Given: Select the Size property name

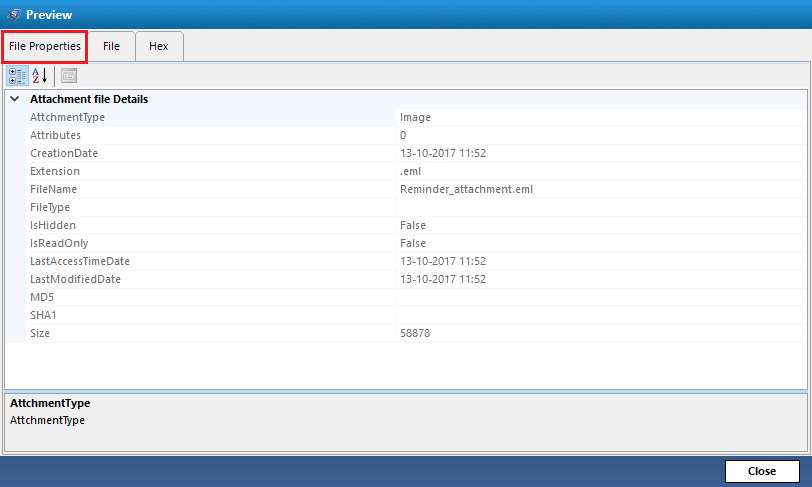Looking at the screenshot, I should [40, 333].
